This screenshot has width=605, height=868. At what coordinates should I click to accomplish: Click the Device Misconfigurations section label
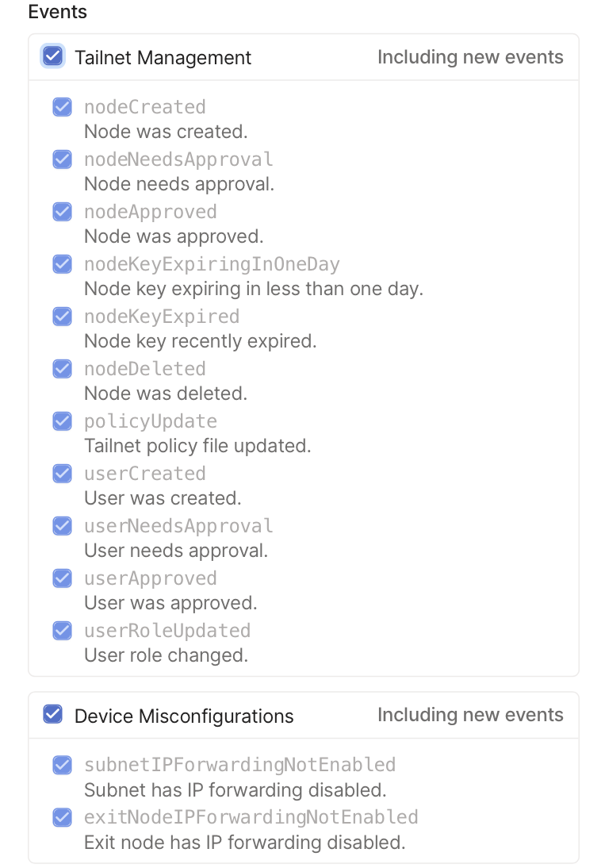click(x=184, y=716)
